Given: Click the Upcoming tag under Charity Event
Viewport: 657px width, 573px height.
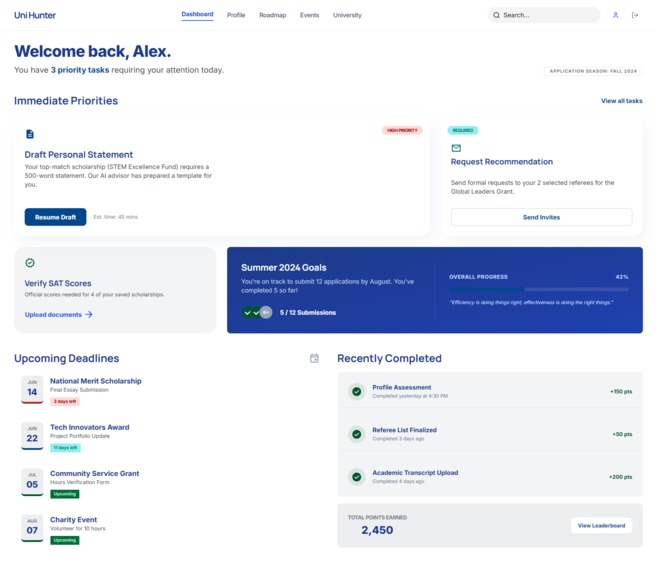Looking at the screenshot, I should pos(65,540).
